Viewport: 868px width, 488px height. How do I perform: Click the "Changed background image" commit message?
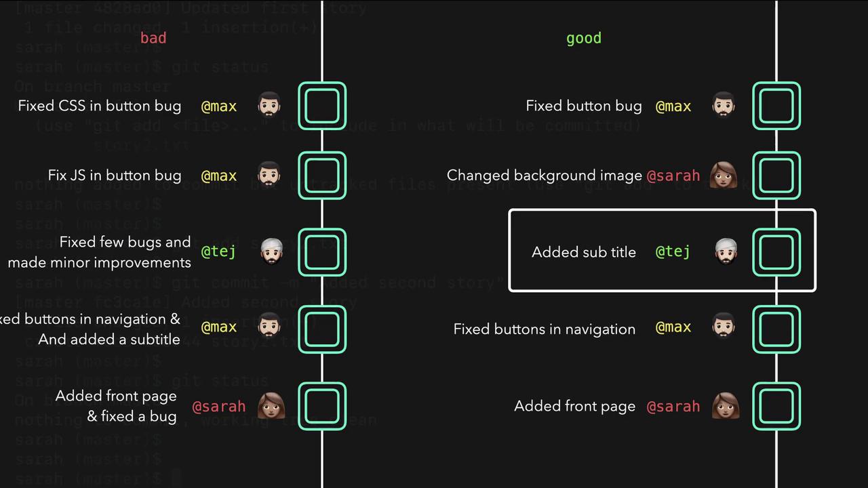click(x=544, y=176)
